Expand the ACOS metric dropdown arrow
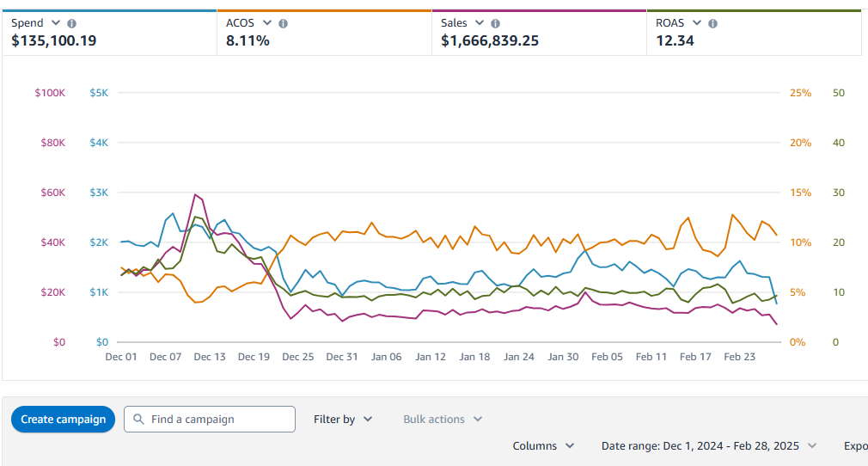This screenshot has width=868, height=466. [266, 22]
